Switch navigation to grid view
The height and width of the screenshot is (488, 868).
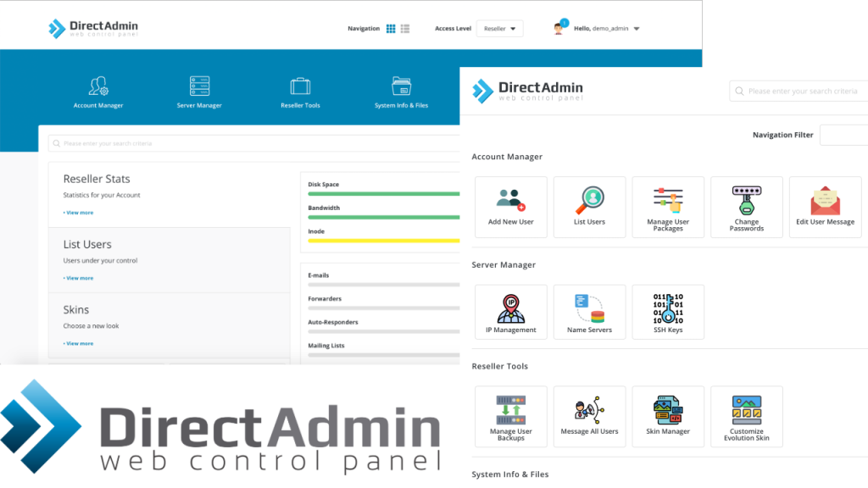coord(391,29)
